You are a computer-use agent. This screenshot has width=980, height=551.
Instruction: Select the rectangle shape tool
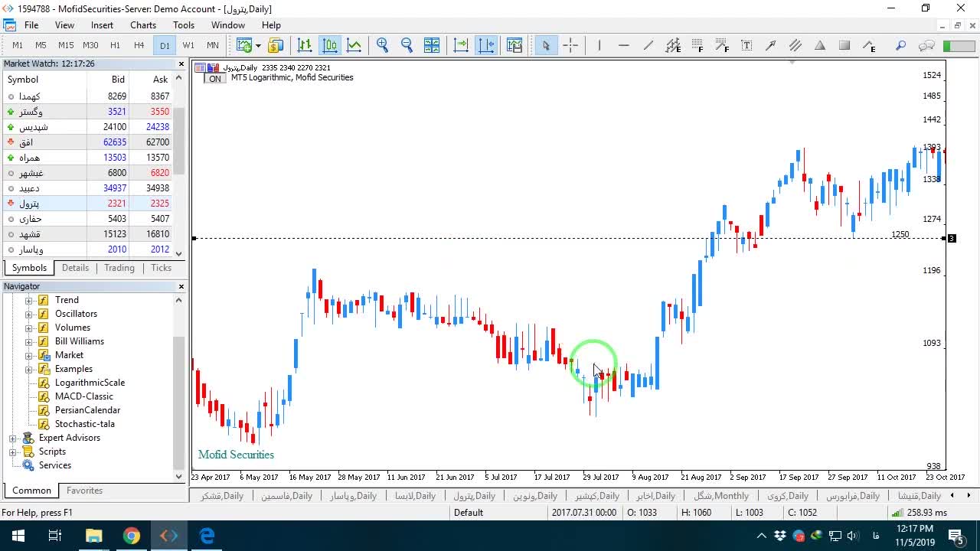click(844, 45)
